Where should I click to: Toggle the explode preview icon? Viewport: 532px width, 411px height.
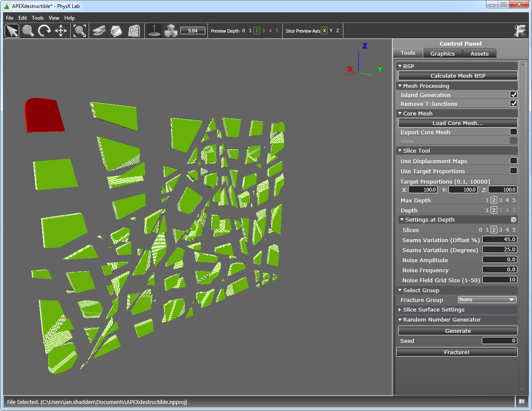pyautogui.click(x=154, y=30)
